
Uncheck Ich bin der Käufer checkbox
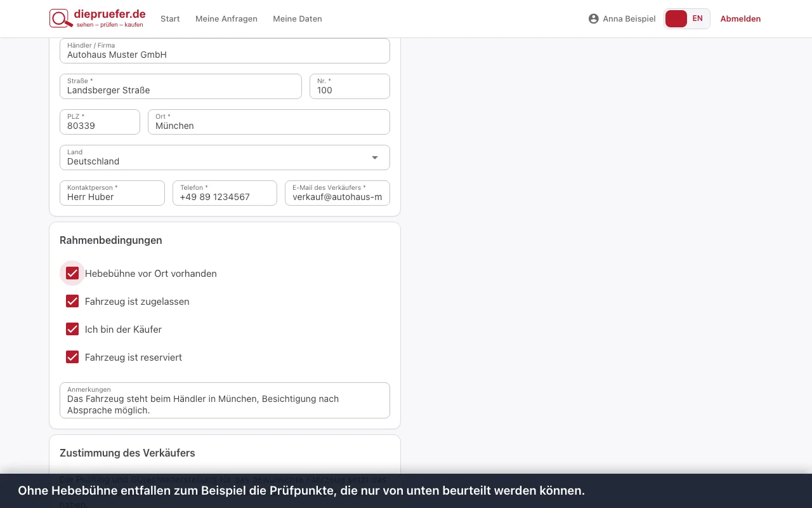[72, 330]
